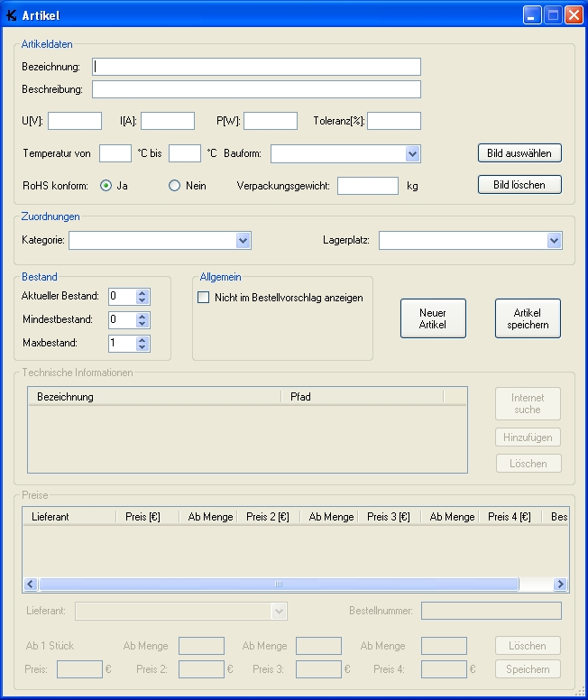
Task: Click the P[W] power field
Action: click(271, 121)
